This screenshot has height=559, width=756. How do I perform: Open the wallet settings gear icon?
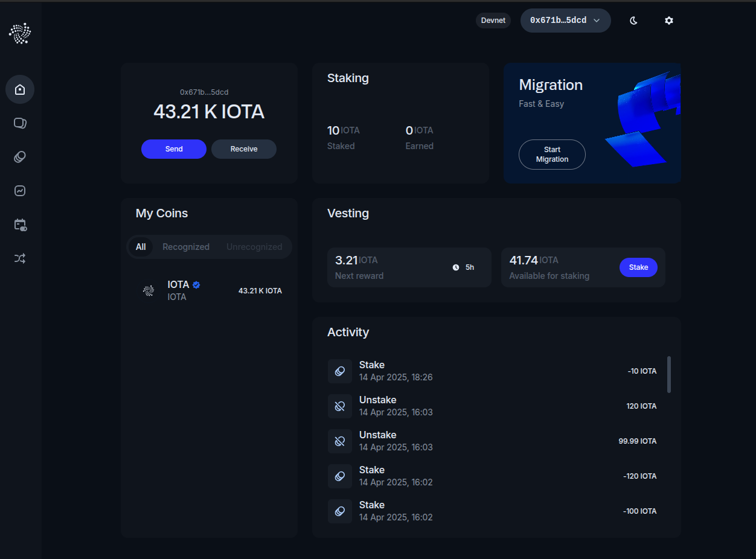[668, 20]
